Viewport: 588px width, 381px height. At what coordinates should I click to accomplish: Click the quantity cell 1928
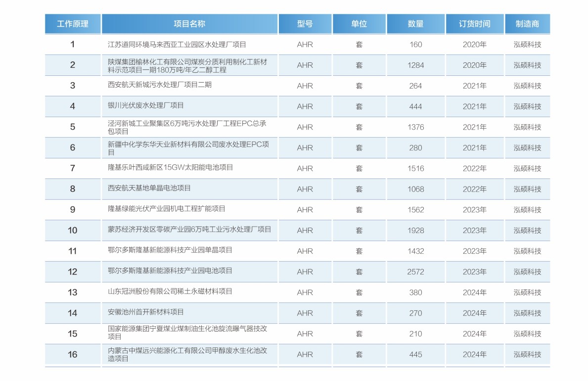click(x=415, y=231)
